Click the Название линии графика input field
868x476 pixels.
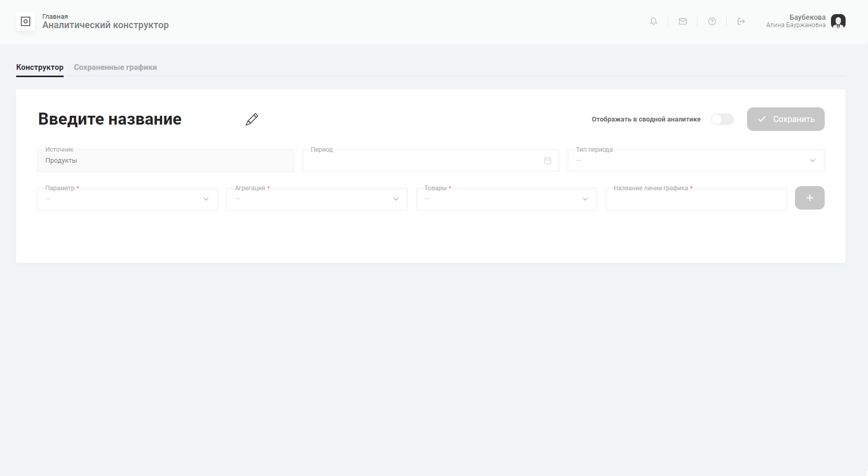click(695, 200)
